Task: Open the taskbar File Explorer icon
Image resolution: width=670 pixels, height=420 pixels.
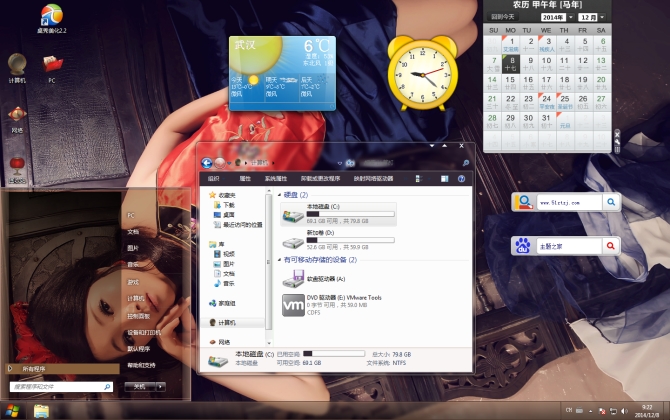Action: (41, 411)
